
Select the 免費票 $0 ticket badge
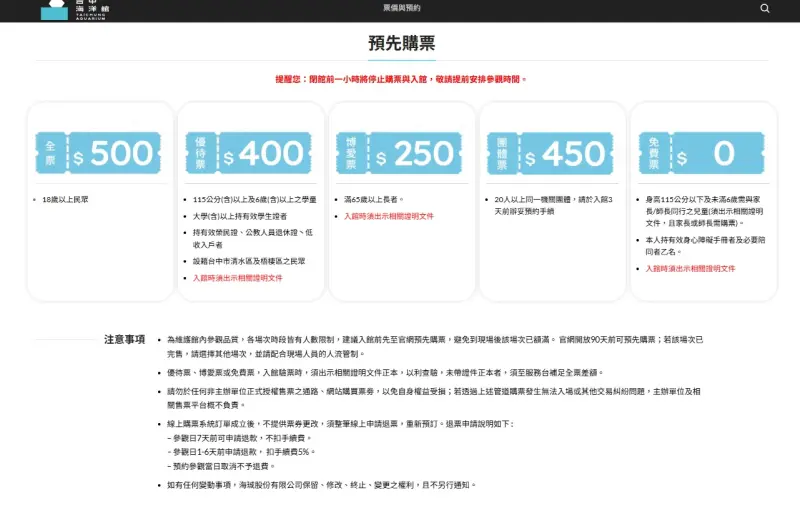click(x=702, y=153)
